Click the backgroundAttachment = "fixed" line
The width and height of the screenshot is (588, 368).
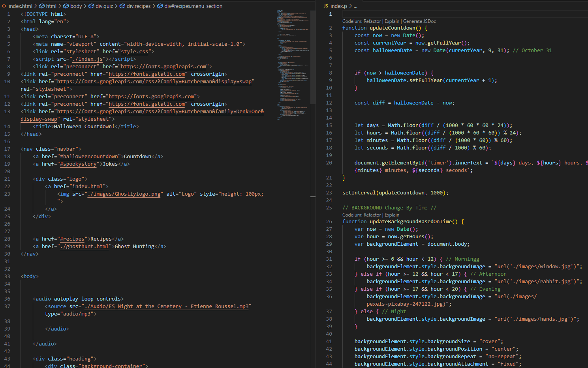438,364
